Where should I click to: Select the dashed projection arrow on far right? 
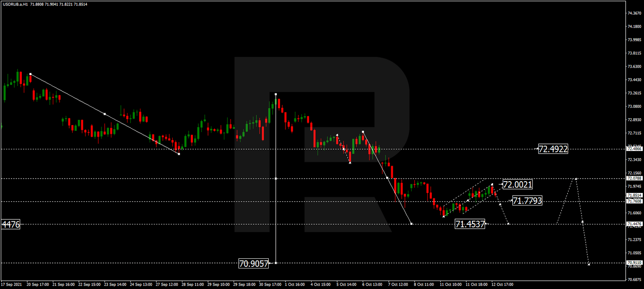tap(583, 222)
